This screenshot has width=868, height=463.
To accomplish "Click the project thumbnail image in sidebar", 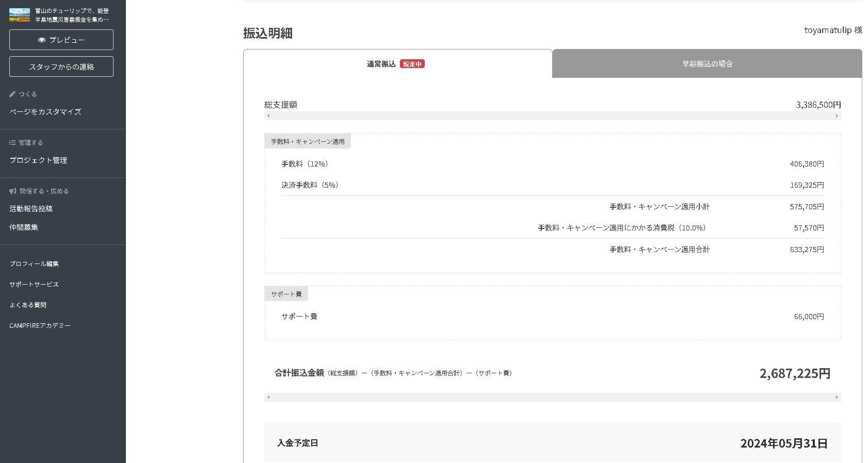I will [20, 15].
